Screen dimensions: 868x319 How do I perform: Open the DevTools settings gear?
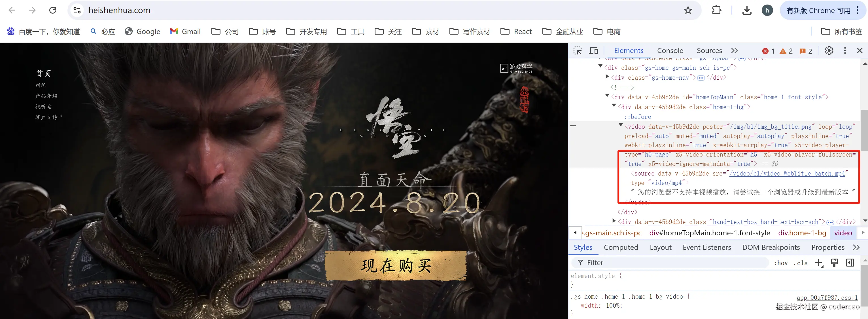pos(829,50)
